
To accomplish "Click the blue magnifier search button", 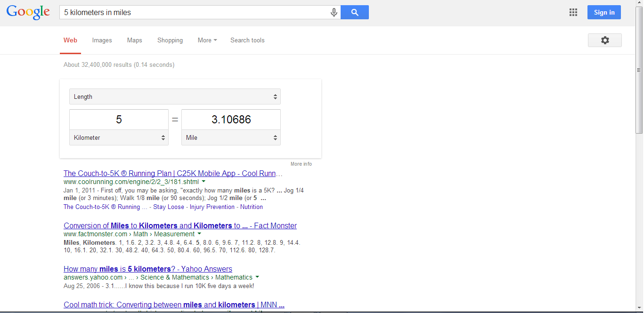I will 355,13.
